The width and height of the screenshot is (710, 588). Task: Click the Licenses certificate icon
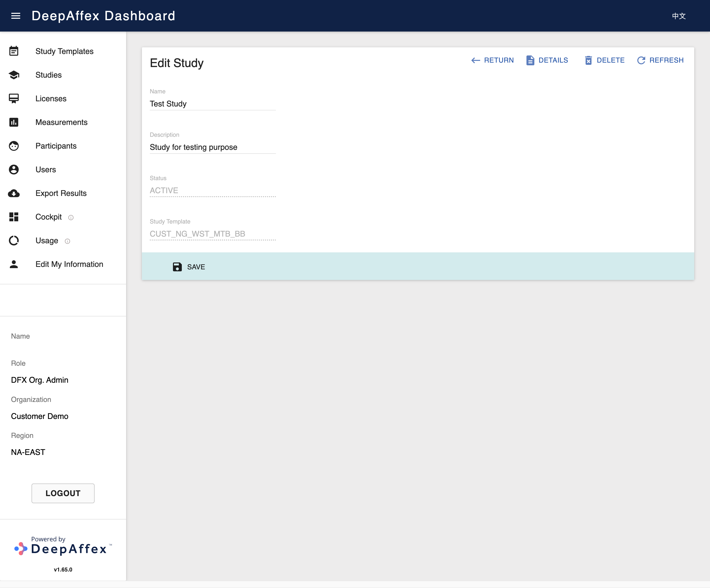pos(14,98)
